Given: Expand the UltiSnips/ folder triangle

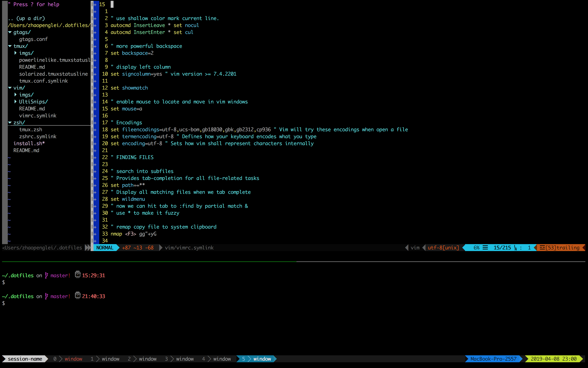Looking at the screenshot, I should click(16, 102).
